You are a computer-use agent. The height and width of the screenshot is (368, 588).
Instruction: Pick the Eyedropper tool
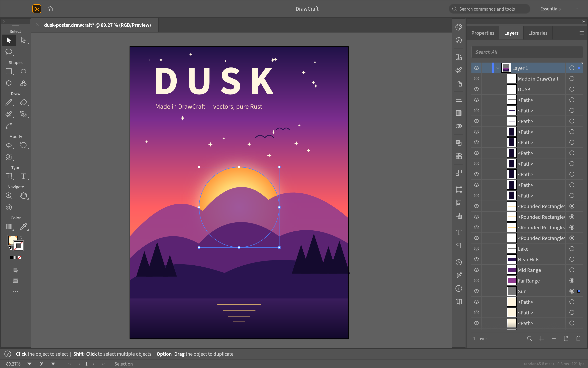coord(23,227)
